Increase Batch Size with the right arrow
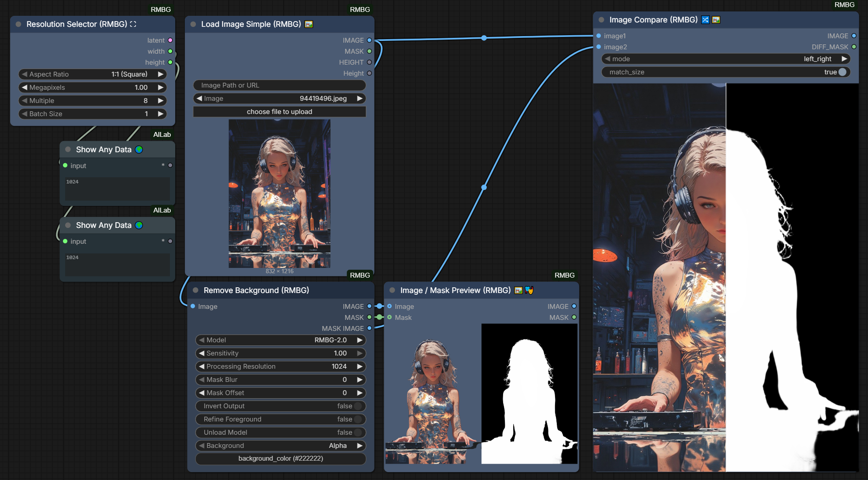Viewport: 868px width, 480px height. 161,114
